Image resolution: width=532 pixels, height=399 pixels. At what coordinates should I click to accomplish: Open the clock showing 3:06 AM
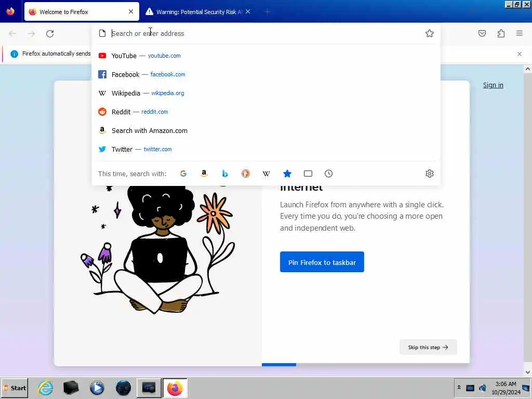coord(506,388)
